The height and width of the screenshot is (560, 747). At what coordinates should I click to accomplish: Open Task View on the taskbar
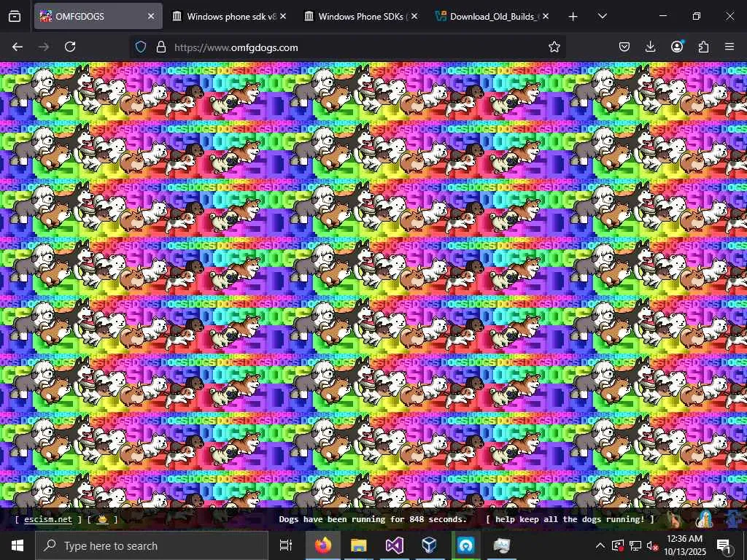(286, 545)
